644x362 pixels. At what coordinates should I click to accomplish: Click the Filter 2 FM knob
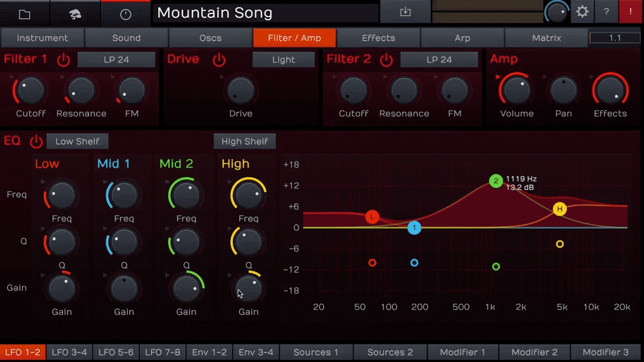pyautogui.click(x=455, y=90)
